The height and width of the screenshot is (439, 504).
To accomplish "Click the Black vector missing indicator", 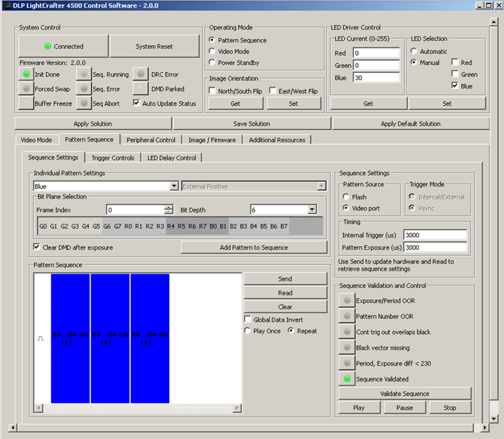I will pos(346,348).
